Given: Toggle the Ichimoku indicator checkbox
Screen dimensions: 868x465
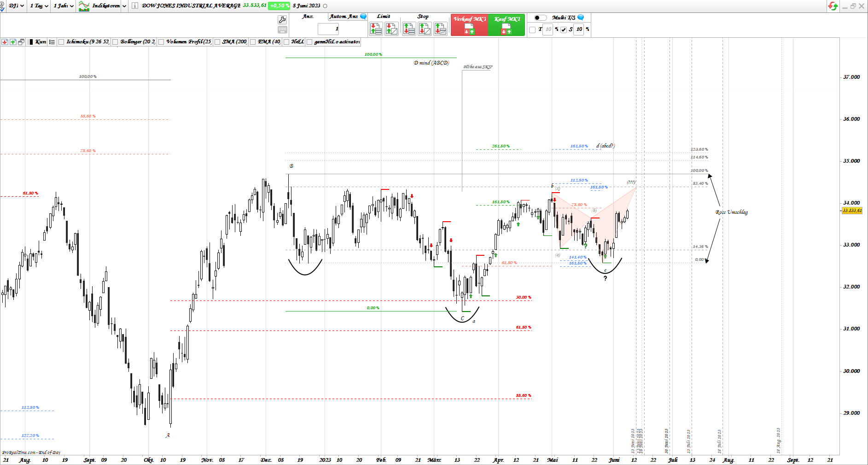Looking at the screenshot, I should pyautogui.click(x=61, y=42).
